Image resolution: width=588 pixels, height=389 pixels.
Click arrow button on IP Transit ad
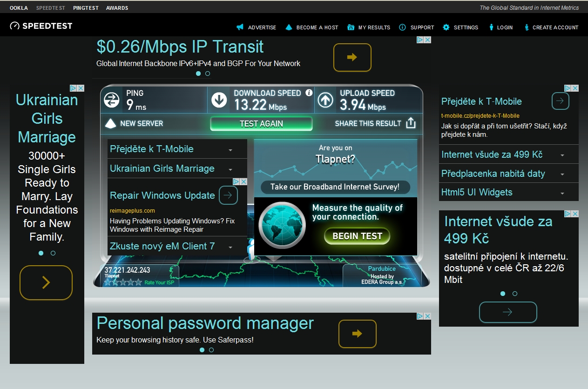pos(352,57)
